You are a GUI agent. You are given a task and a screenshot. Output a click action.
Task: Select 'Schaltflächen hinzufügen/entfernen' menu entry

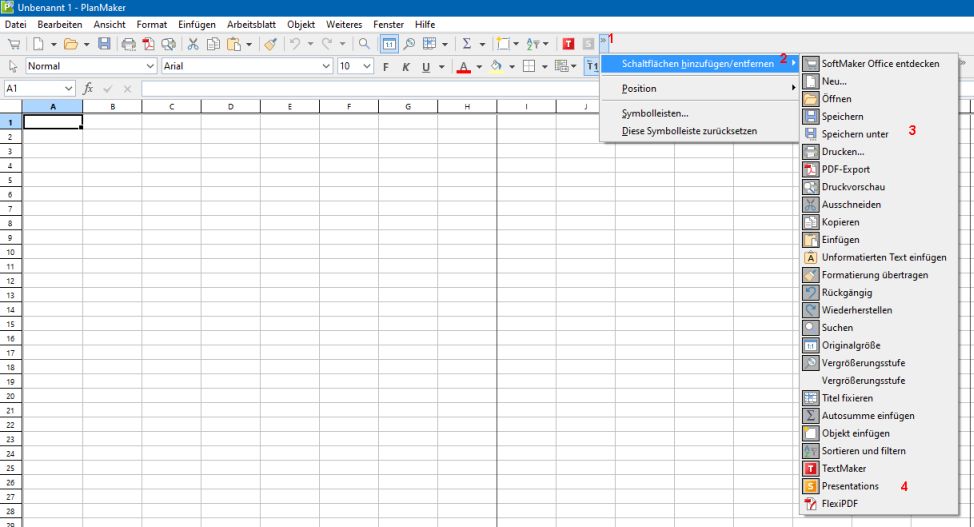pos(699,63)
